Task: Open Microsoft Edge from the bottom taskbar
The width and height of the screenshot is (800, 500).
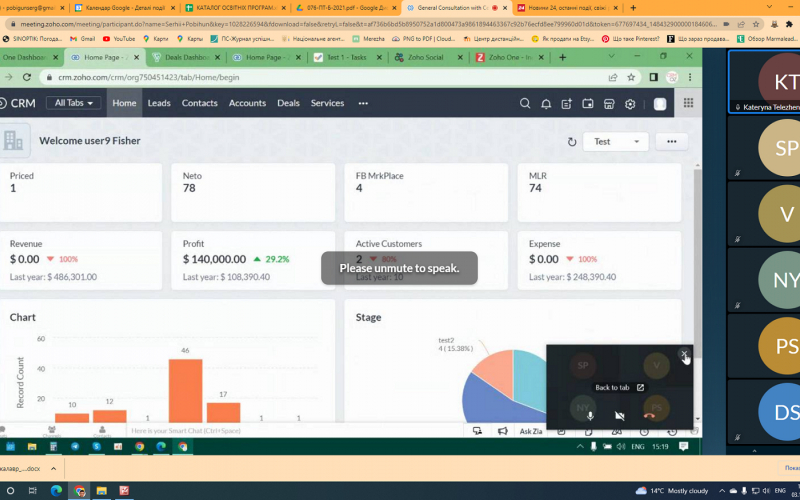Action: [56, 491]
